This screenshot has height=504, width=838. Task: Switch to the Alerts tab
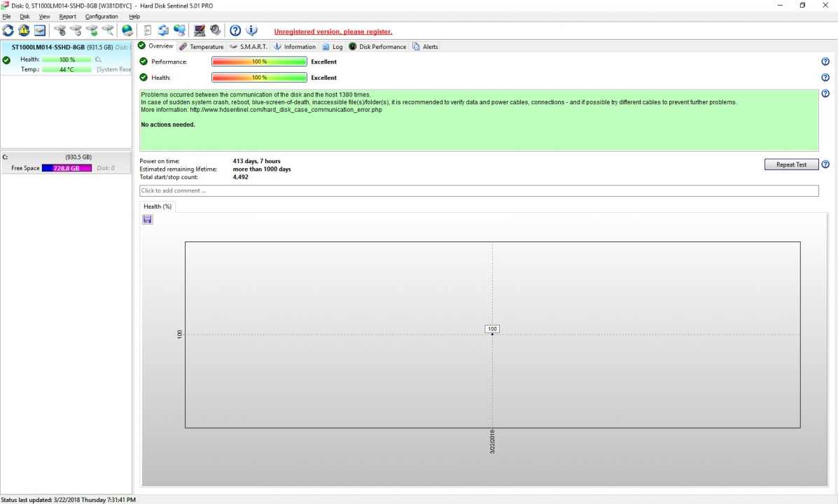tap(425, 46)
